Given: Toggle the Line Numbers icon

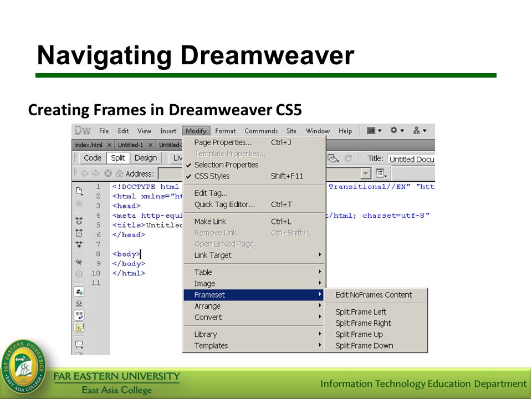Looking at the screenshot, I should pos(79,291).
